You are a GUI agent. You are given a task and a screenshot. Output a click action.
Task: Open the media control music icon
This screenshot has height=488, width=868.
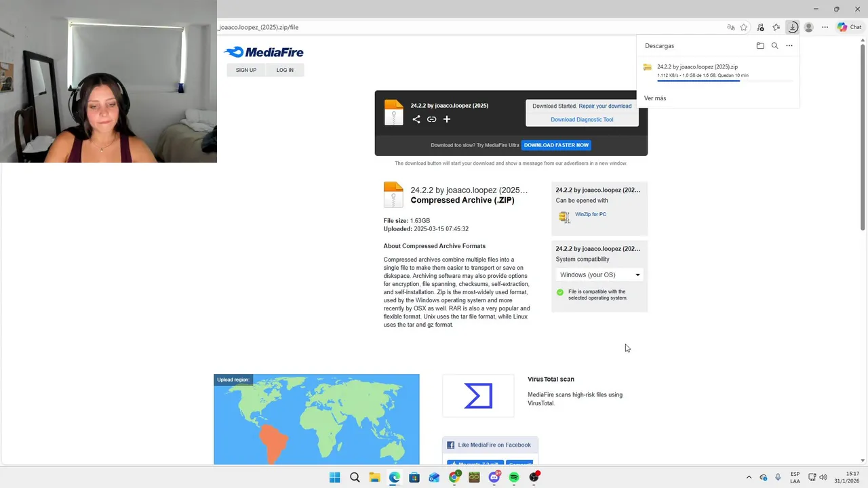tap(760, 27)
